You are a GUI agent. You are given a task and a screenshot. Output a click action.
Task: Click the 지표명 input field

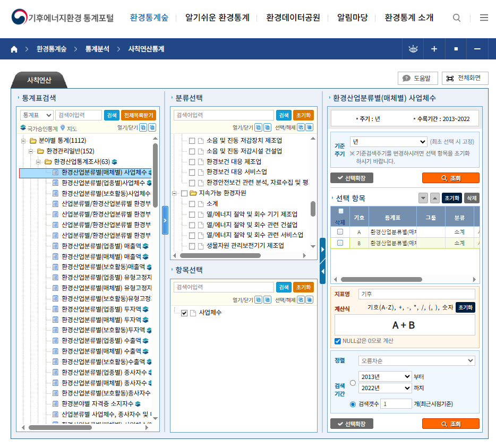416,294
